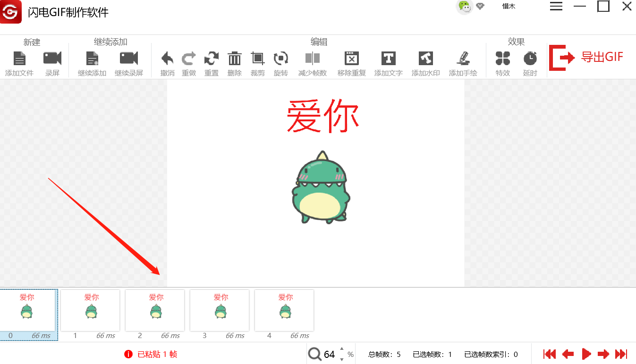
Task: Click 减少帧数 to reduce frame count
Action: [313, 59]
